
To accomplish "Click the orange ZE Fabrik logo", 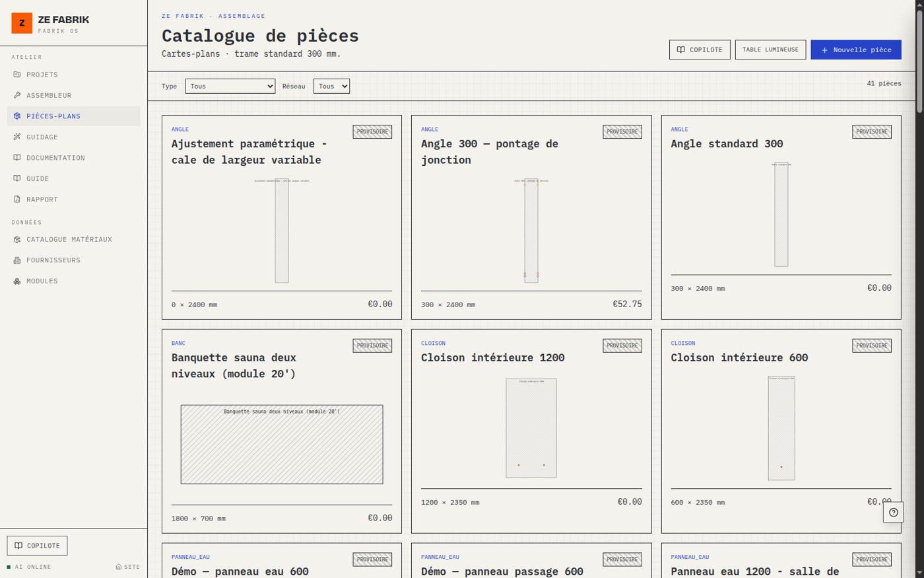I will tap(22, 23).
